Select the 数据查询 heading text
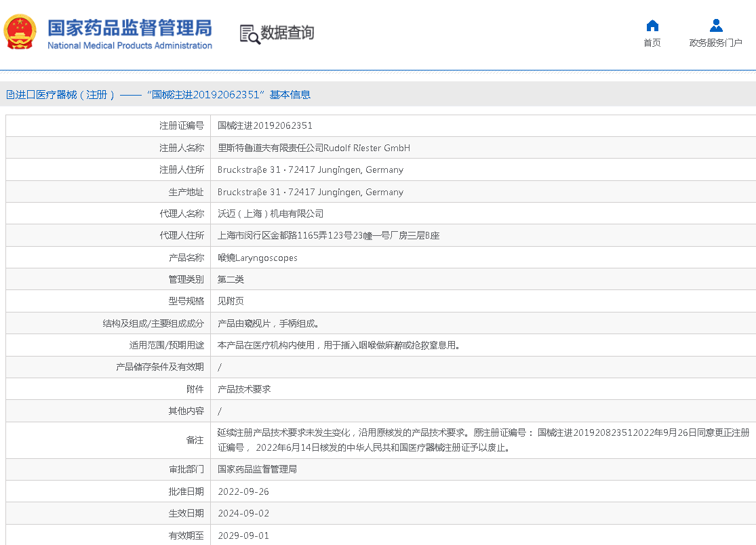The width and height of the screenshot is (756, 545). click(x=287, y=33)
